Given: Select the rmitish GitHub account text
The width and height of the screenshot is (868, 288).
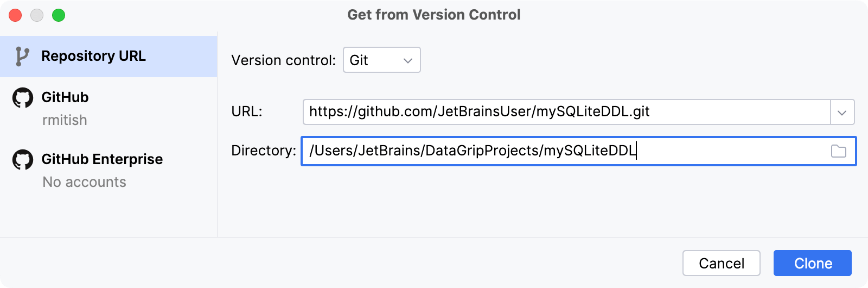Looking at the screenshot, I should click(65, 120).
